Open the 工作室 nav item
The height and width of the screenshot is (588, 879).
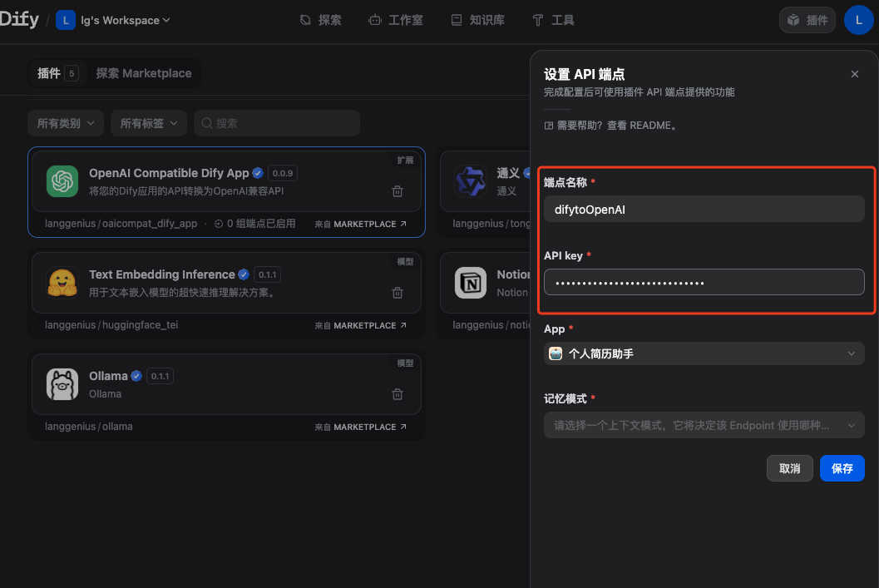(396, 21)
